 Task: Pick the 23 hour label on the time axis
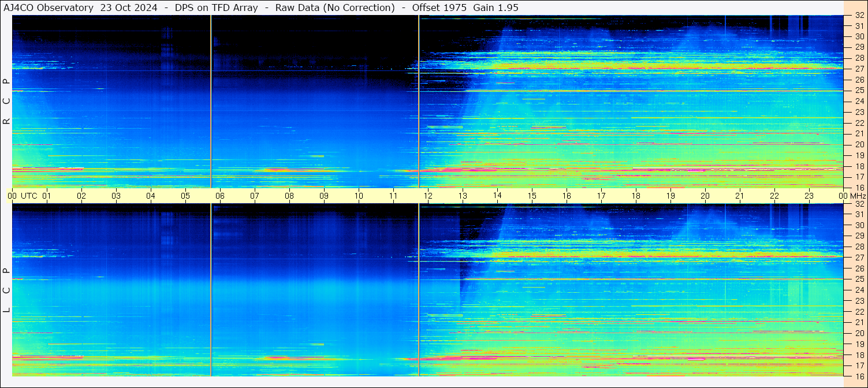(x=809, y=196)
